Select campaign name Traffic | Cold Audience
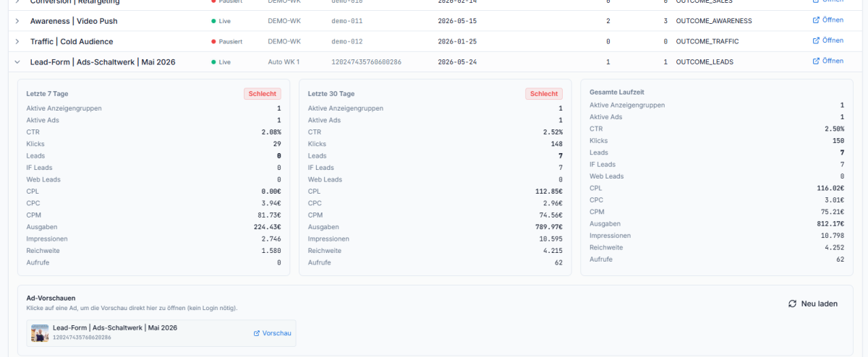The image size is (868, 357). pyautogui.click(x=72, y=41)
